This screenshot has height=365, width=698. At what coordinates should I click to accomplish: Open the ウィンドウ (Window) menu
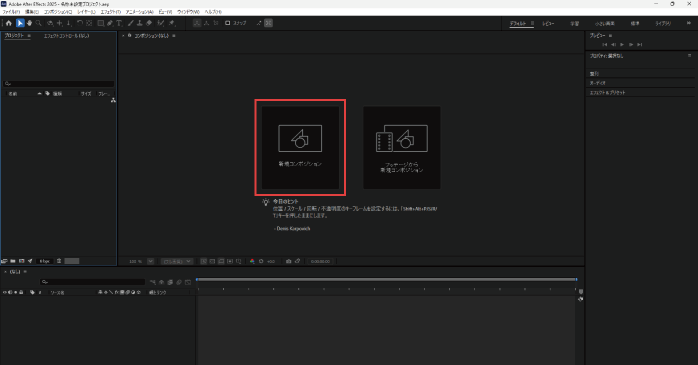[x=188, y=12]
